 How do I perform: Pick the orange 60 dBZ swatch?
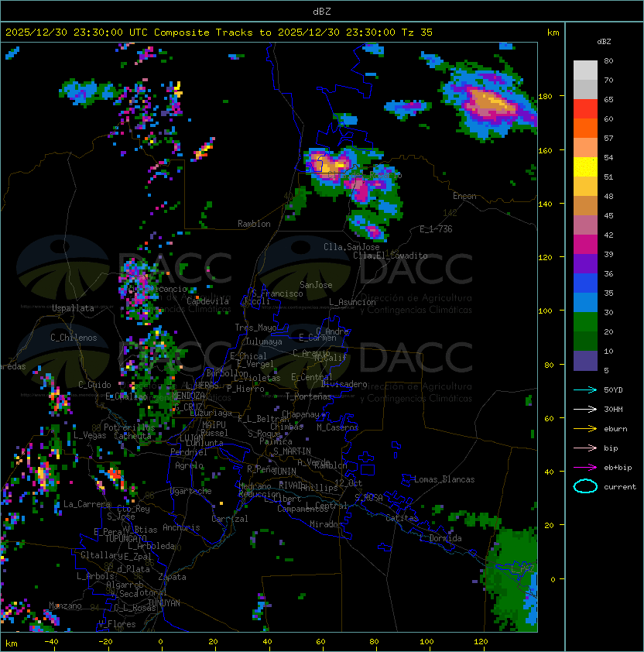point(585,128)
